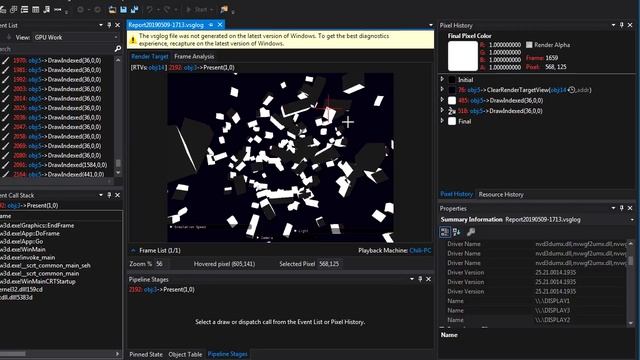
Task: Switch to Report20190509-1713.vsglog document tab
Action: [x=166, y=25]
